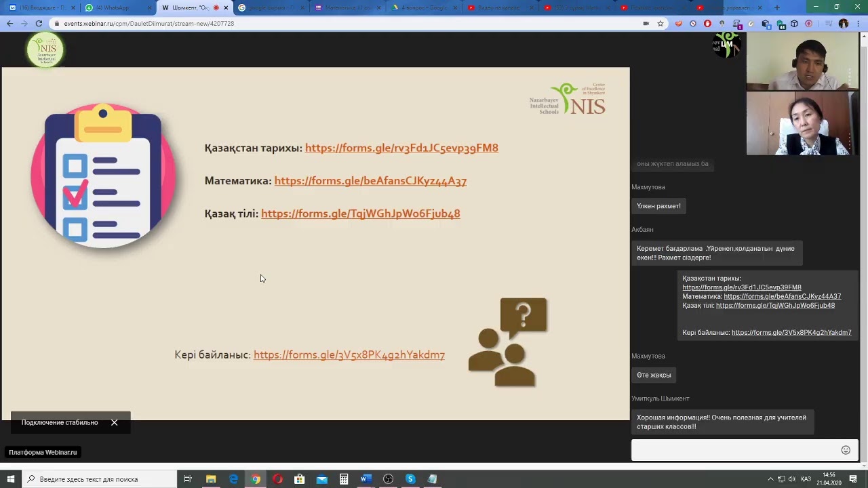
Task: Reload the webinar page
Action: point(39,23)
